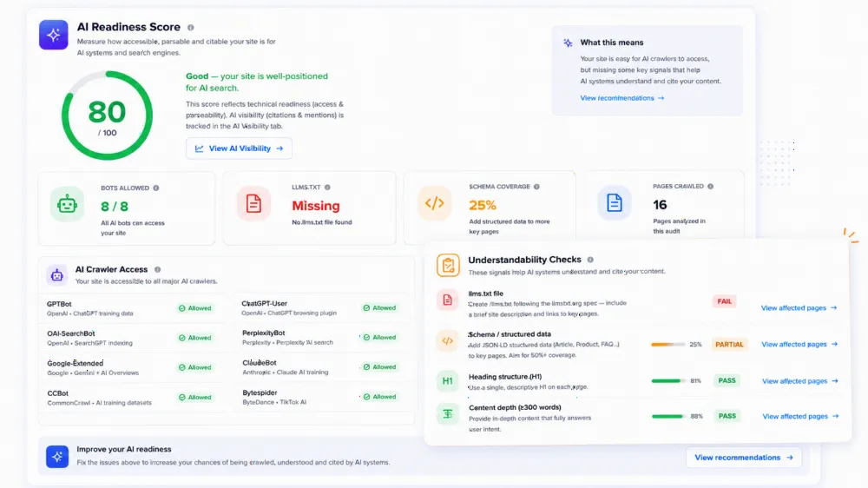Click the Content depth row icon
Screen dimensions: 868x488
447,414
